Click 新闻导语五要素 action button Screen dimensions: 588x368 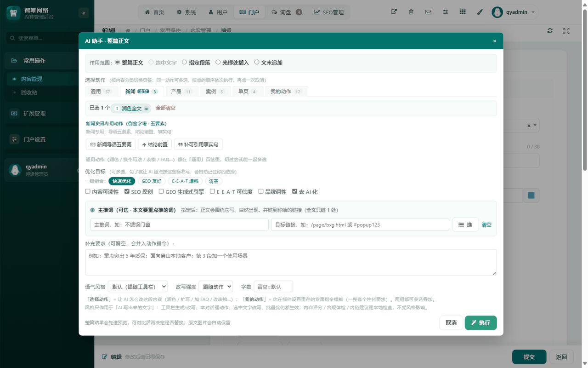(x=111, y=144)
